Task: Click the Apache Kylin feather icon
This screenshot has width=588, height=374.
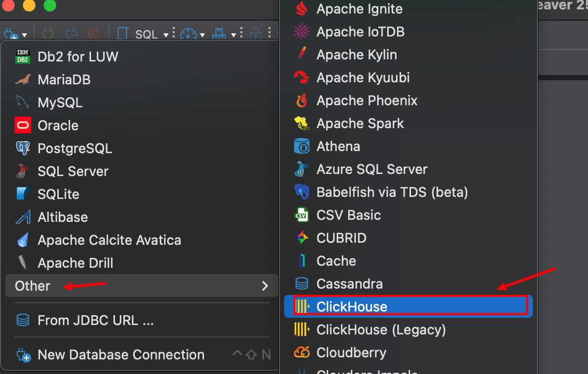Action: tap(302, 54)
